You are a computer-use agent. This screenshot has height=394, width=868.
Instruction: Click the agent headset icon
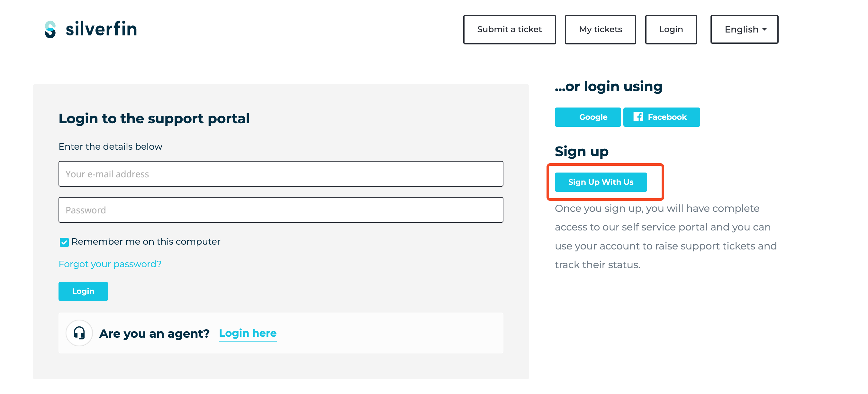click(79, 333)
